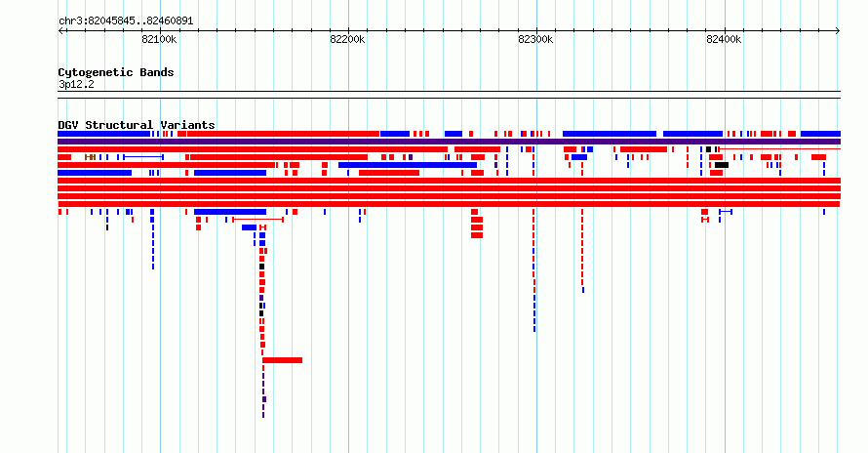Click the small purple block near the bottom of the stack
Image resolution: width=868 pixels, height=453 pixels.
click(x=264, y=399)
